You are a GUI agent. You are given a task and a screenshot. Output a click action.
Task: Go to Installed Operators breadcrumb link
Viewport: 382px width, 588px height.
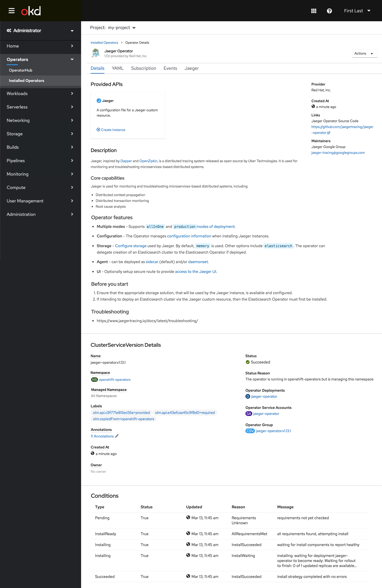(104, 42)
